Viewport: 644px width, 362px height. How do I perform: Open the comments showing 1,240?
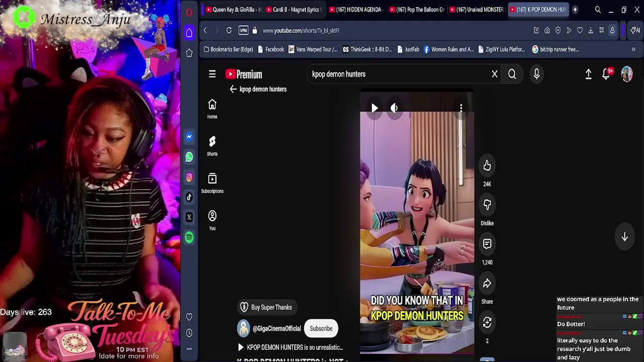point(487,244)
